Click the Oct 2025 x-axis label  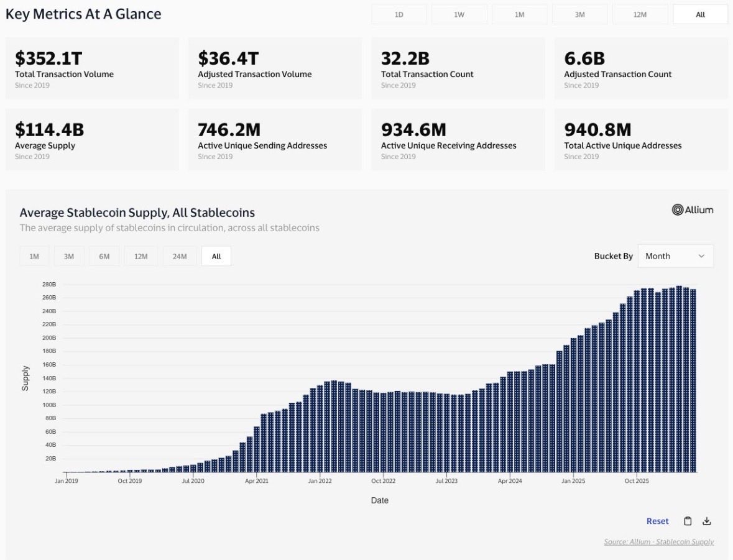pyautogui.click(x=637, y=480)
